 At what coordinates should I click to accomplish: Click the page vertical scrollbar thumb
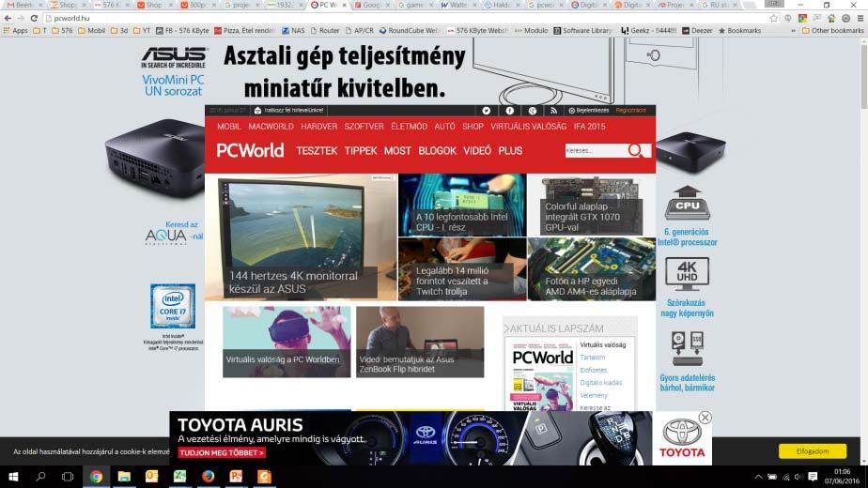point(863,75)
